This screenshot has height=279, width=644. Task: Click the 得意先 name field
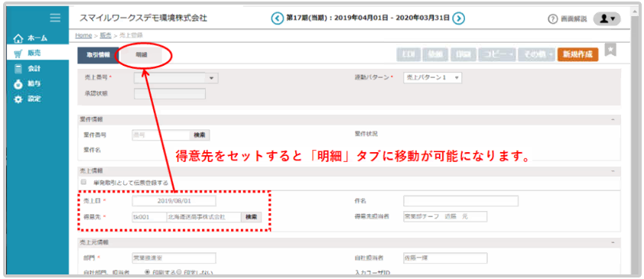(203, 217)
